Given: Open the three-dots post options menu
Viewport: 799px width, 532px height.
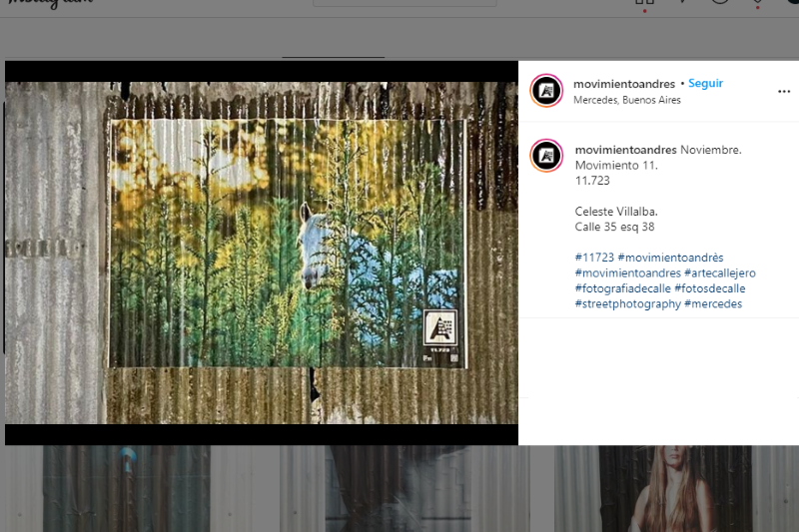Looking at the screenshot, I should click(784, 91).
